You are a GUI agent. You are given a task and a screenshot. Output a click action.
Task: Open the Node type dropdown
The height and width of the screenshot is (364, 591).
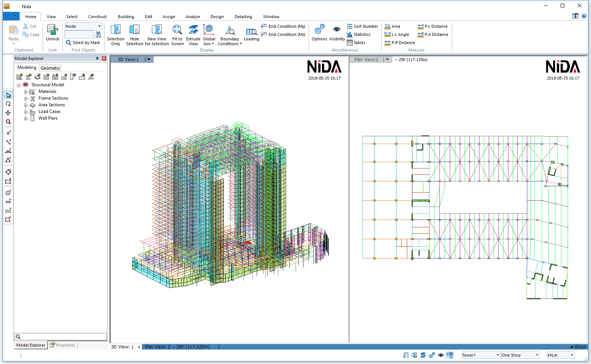(x=99, y=26)
